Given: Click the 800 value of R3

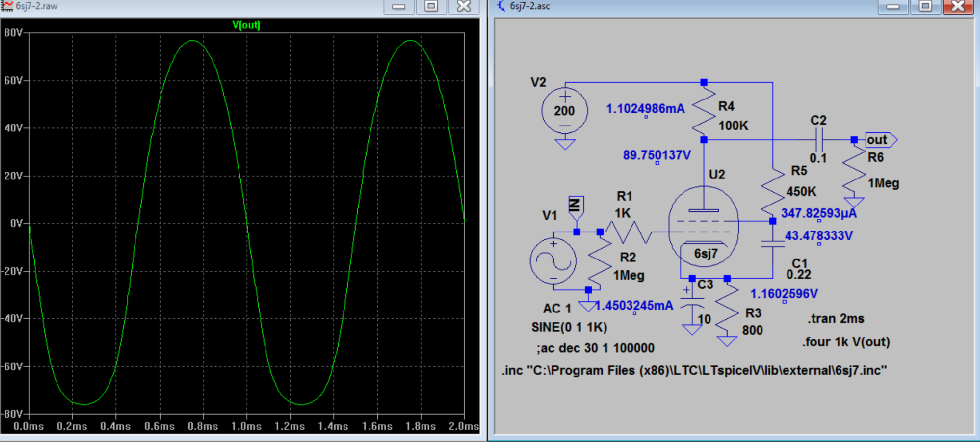Looking at the screenshot, I should (752, 330).
